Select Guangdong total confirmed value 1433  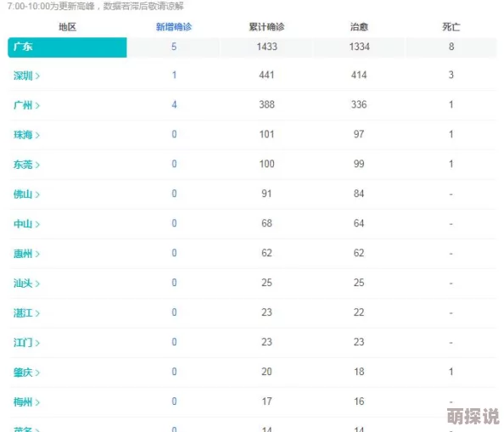point(266,47)
